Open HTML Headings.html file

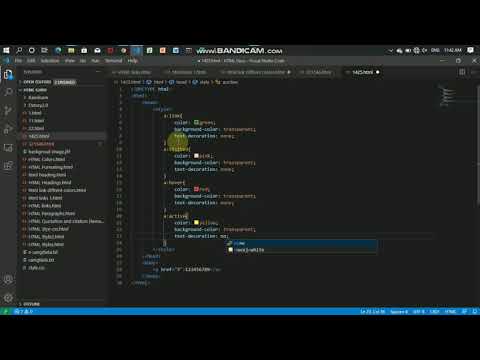[50, 182]
